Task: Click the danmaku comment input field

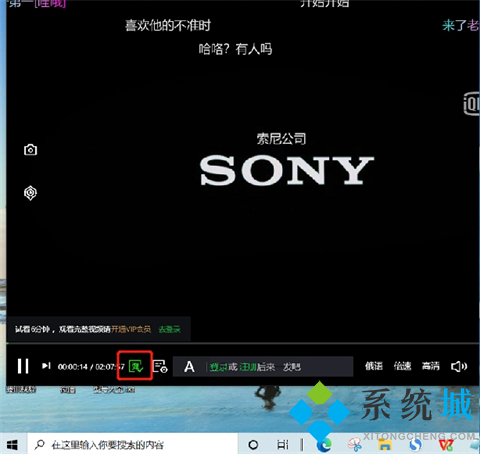Action: [263, 367]
